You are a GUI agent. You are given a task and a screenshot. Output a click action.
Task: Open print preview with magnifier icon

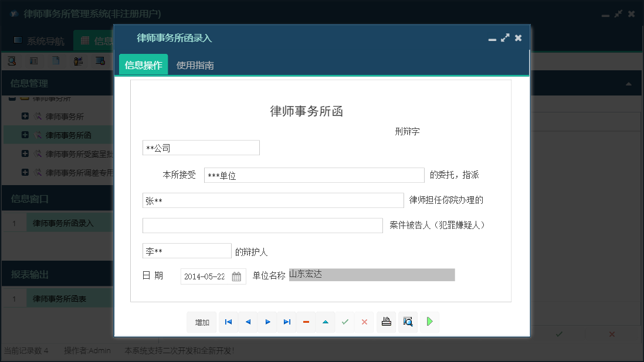pos(408,322)
